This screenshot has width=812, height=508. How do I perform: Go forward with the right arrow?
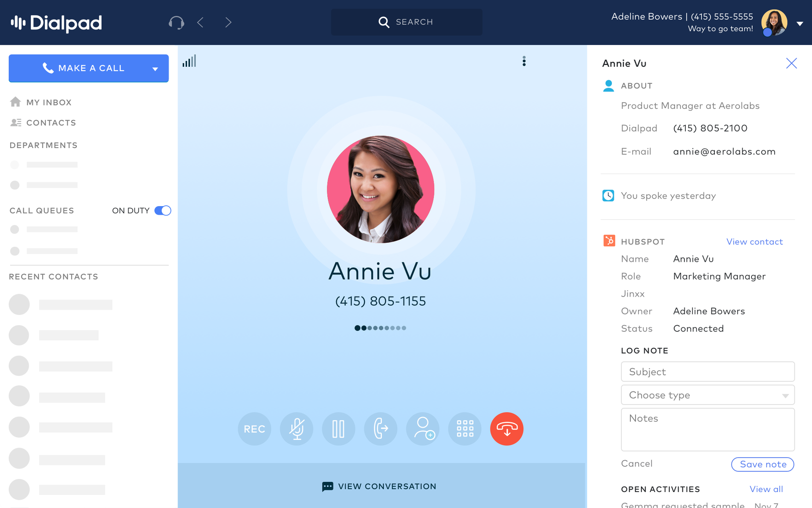pos(228,22)
